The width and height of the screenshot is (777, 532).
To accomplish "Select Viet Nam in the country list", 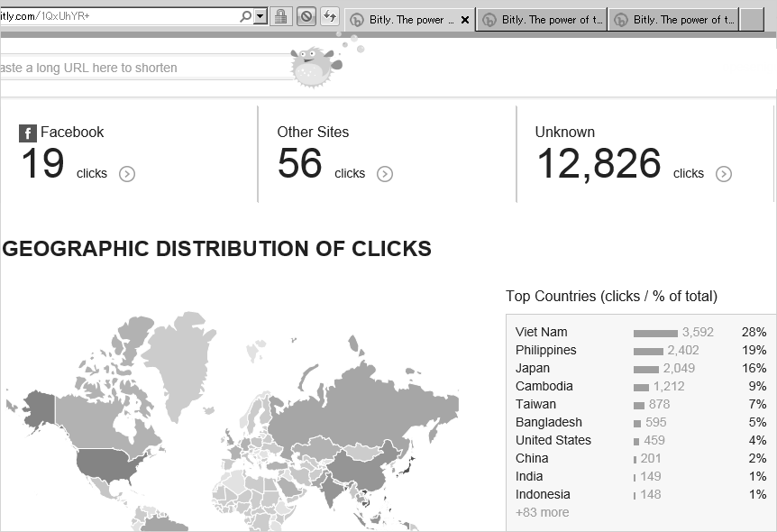I will pos(541,332).
